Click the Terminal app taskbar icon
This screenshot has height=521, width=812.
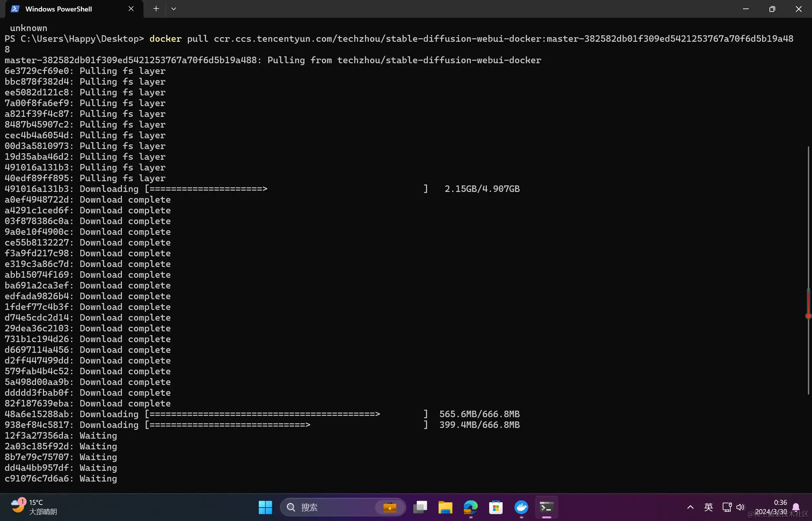(x=546, y=507)
